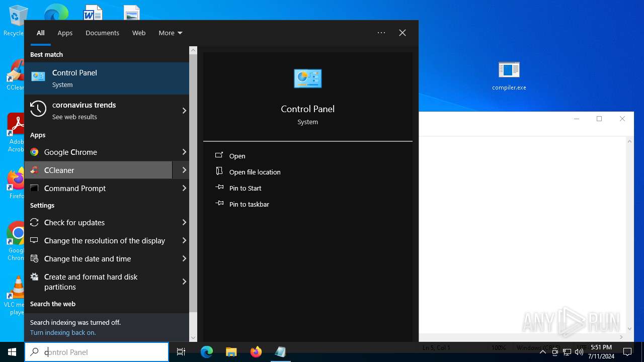644x362 pixels.
Task: Click the results list scroll up arrow
Action: pos(193,50)
